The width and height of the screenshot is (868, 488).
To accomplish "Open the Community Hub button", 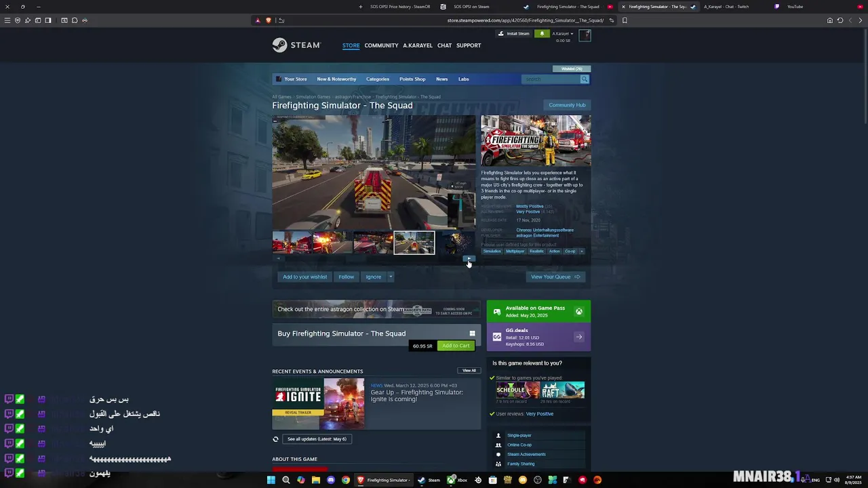I will pyautogui.click(x=567, y=105).
